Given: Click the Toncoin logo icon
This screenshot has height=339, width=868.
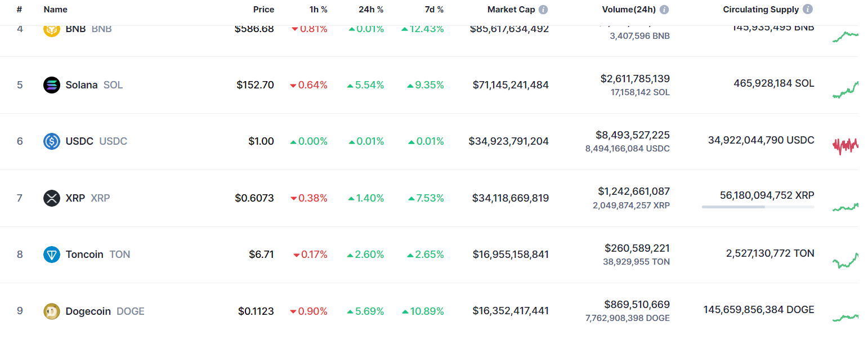Looking at the screenshot, I should coord(51,255).
